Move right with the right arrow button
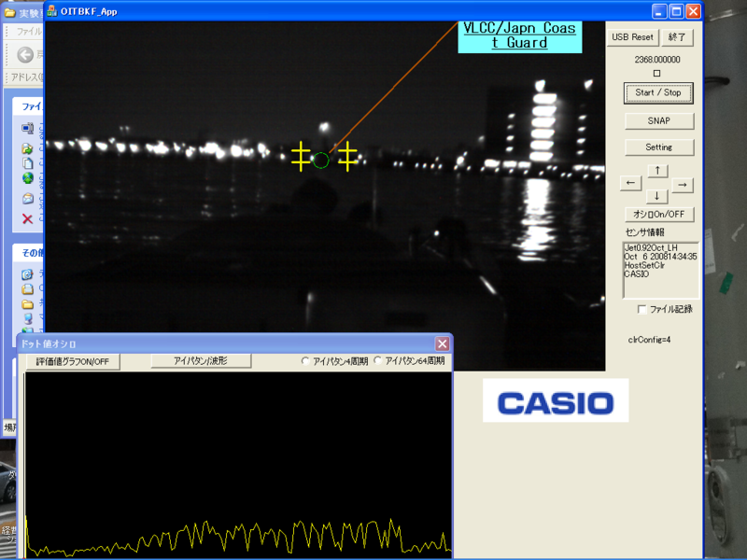Screen dimensions: 747x560 pyautogui.click(x=683, y=185)
